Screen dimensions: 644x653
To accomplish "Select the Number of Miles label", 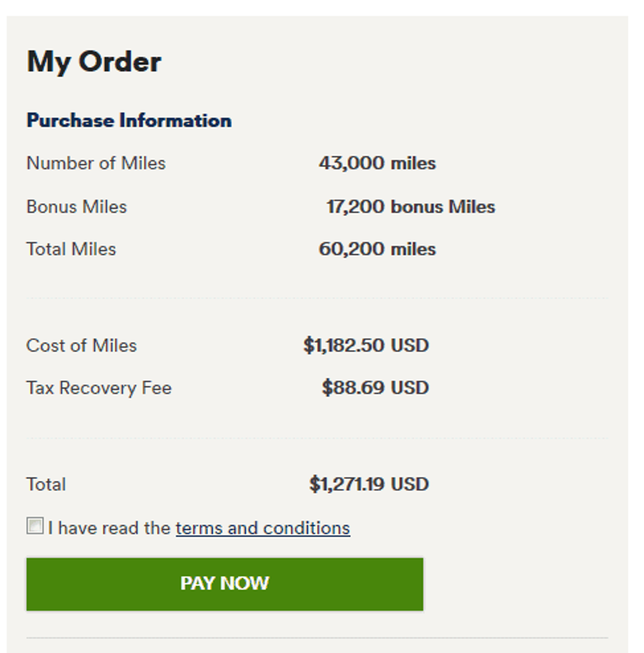I will (x=96, y=163).
